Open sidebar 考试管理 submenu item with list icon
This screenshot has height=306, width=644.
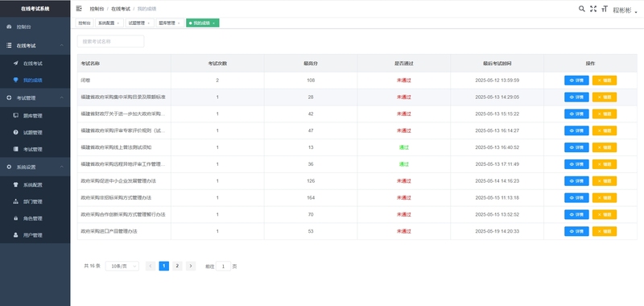coord(35,149)
